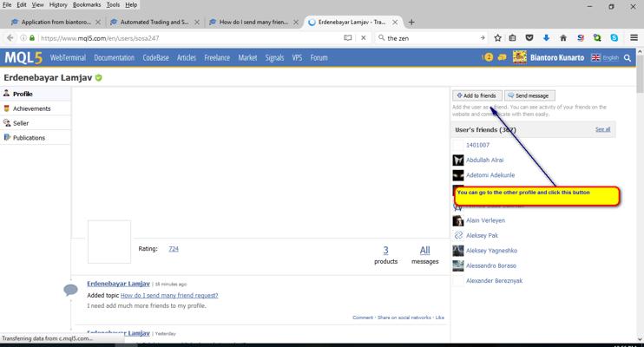The image size is (644, 347).
Task: Click the browser URL address bar
Action: pos(191,38)
